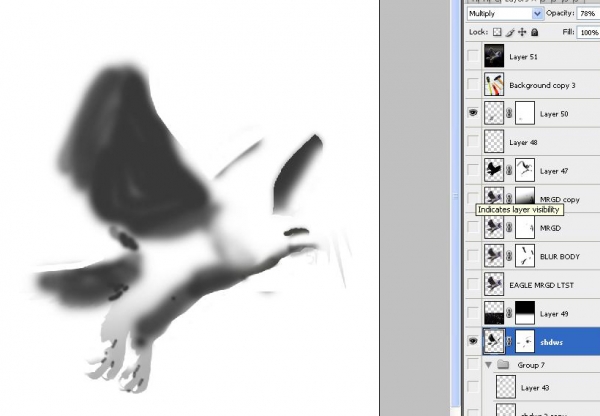This screenshot has height=416, width=600.
Task: Select the EAGLE MRGD LTST name
Action: coord(541,285)
